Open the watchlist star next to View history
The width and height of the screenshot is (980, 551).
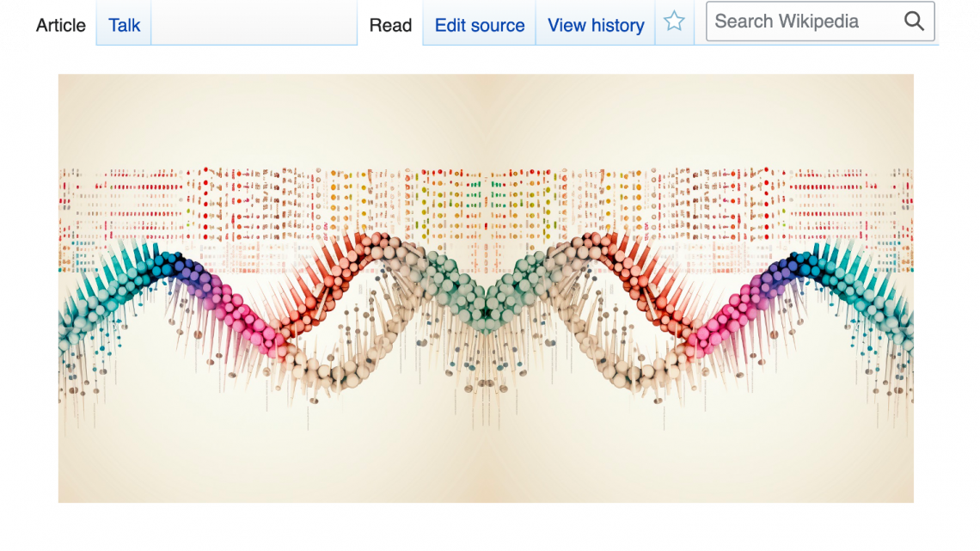pyautogui.click(x=674, y=21)
